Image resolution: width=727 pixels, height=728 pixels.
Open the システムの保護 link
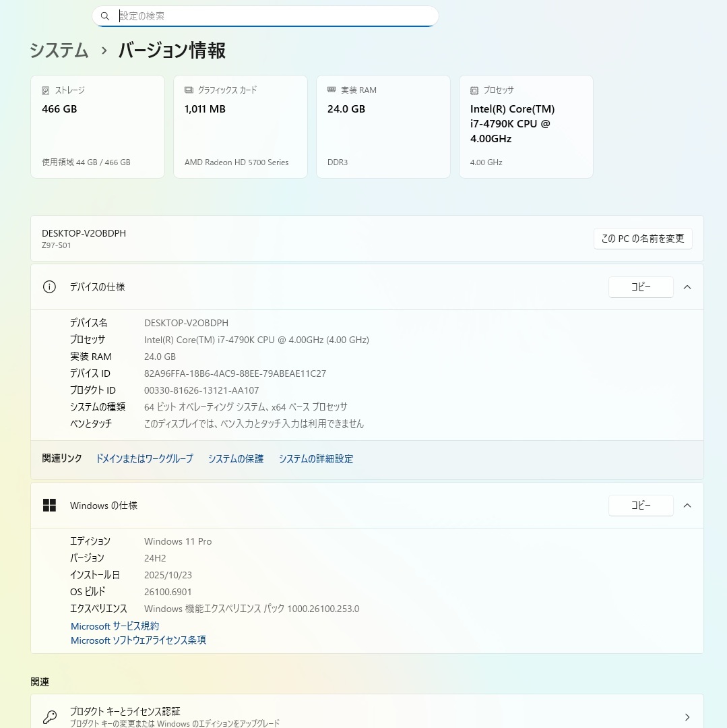click(x=235, y=458)
